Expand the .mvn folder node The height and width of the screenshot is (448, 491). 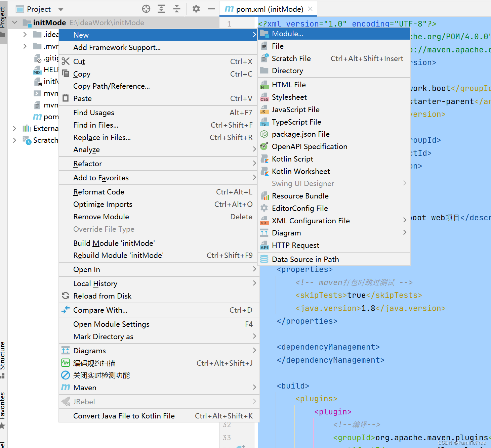25,46
